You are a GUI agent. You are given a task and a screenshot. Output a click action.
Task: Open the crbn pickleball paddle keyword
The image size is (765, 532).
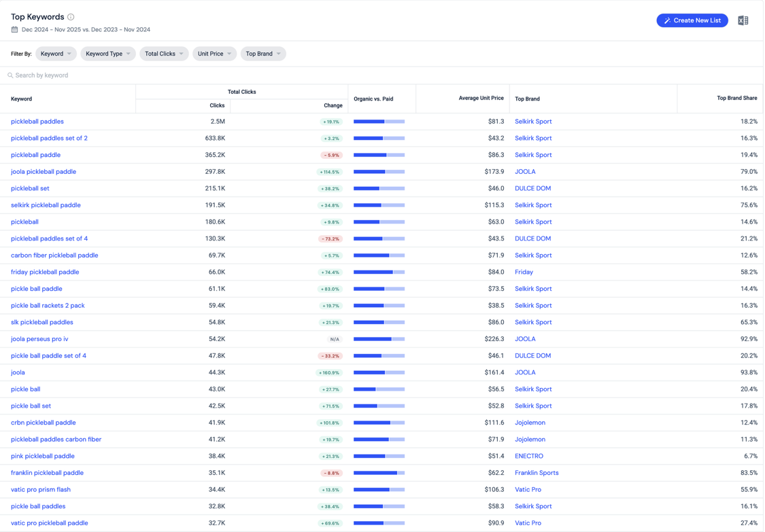pyautogui.click(x=44, y=423)
